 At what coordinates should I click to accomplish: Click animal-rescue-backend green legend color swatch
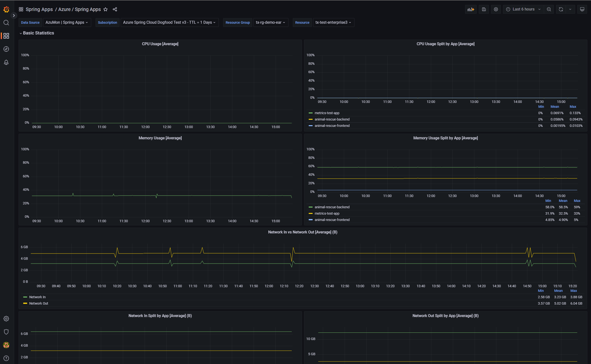[x=311, y=207]
